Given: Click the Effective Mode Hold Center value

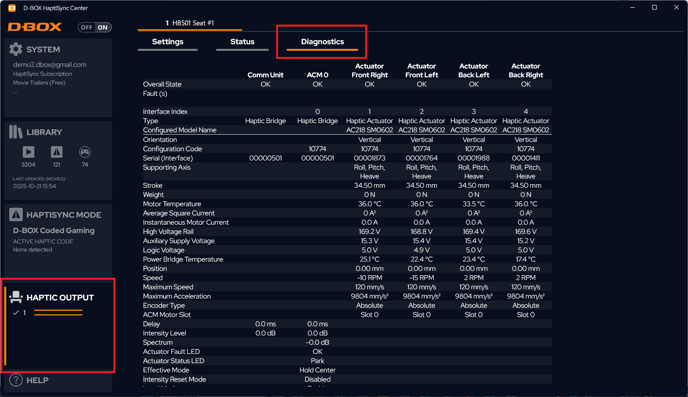Looking at the screenshot, I should 317,370.
